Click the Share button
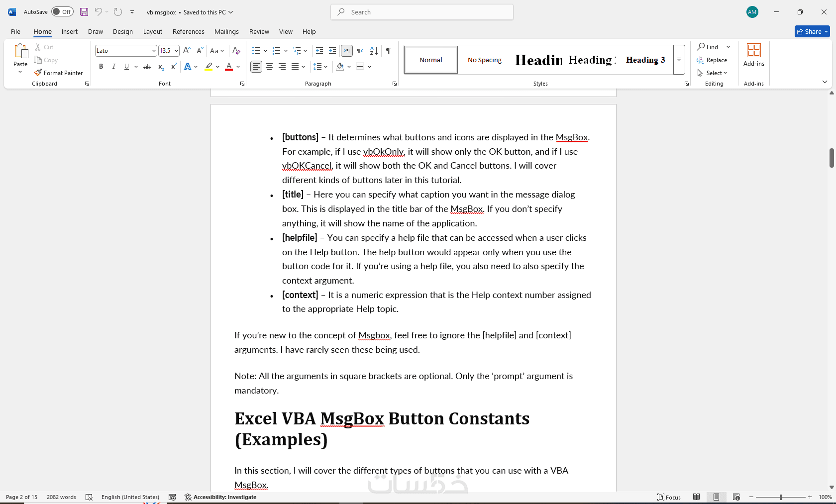 pyautogui.click(x=812, y=31)
